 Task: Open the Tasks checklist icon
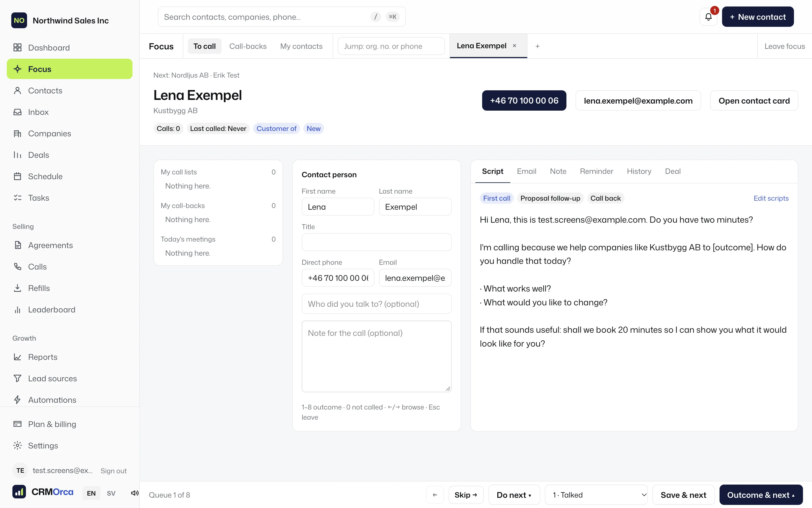(x=17, y=198)
